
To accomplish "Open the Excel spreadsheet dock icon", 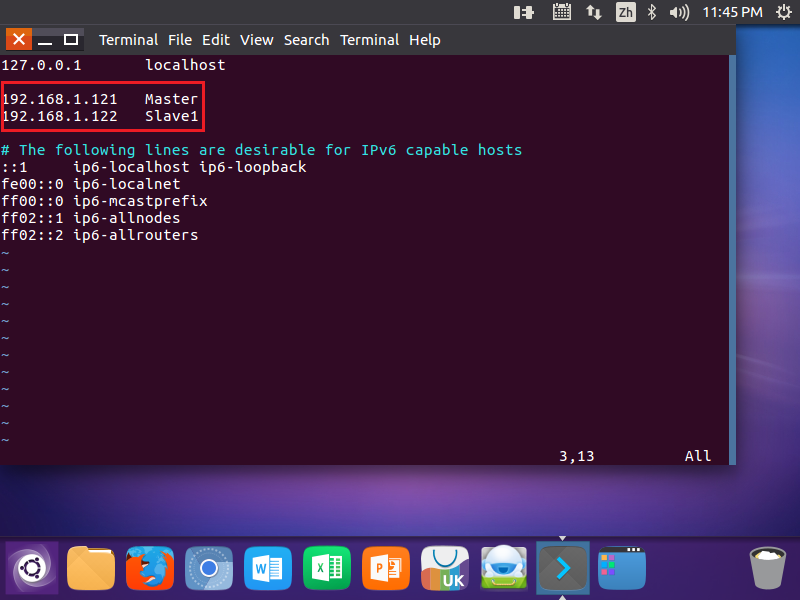I will point(327,568).
